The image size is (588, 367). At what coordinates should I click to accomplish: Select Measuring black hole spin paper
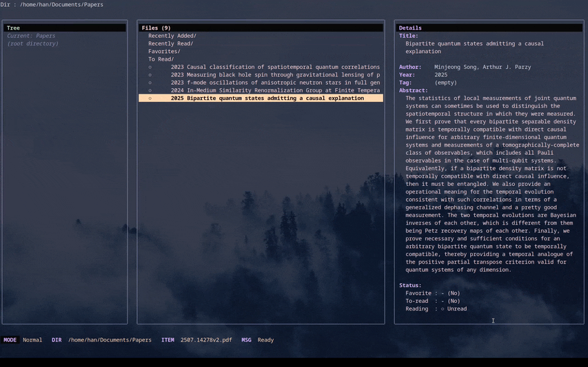tap(261, 75)
